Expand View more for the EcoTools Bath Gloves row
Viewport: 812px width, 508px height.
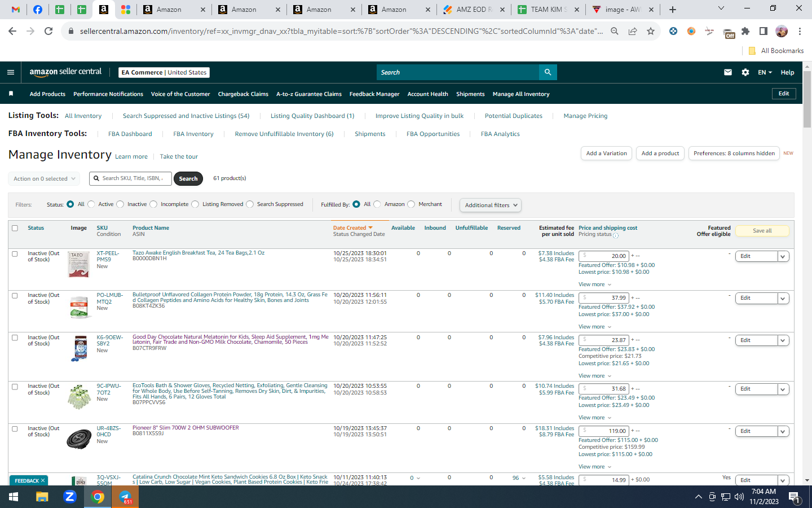(594, 418)
